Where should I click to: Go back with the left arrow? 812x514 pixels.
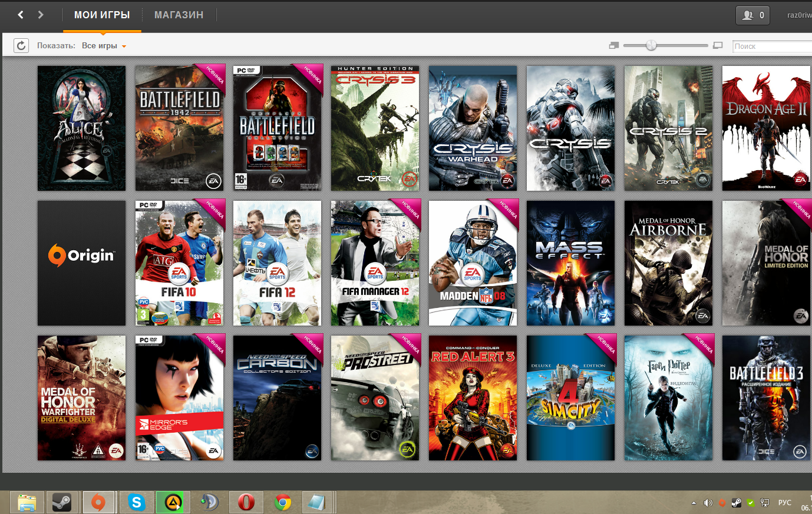coord(21,15)
